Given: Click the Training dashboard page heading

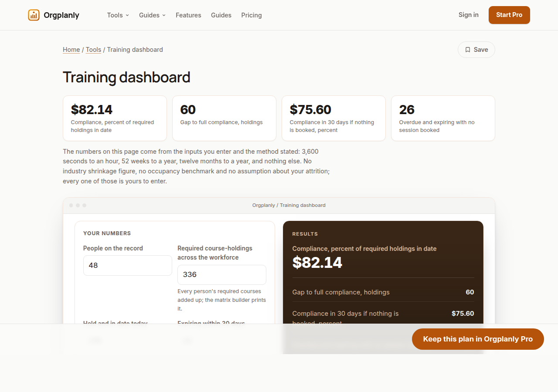Looking at the screenshot, I should [x=126, y=77].
